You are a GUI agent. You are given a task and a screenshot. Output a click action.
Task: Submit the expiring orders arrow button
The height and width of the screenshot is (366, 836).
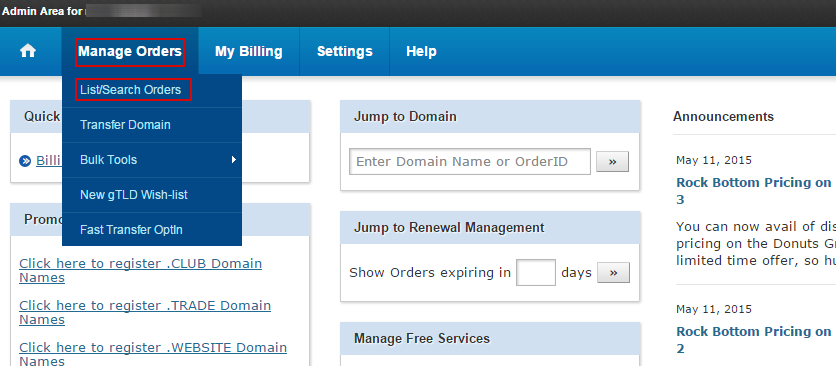(x=613, y=273)
